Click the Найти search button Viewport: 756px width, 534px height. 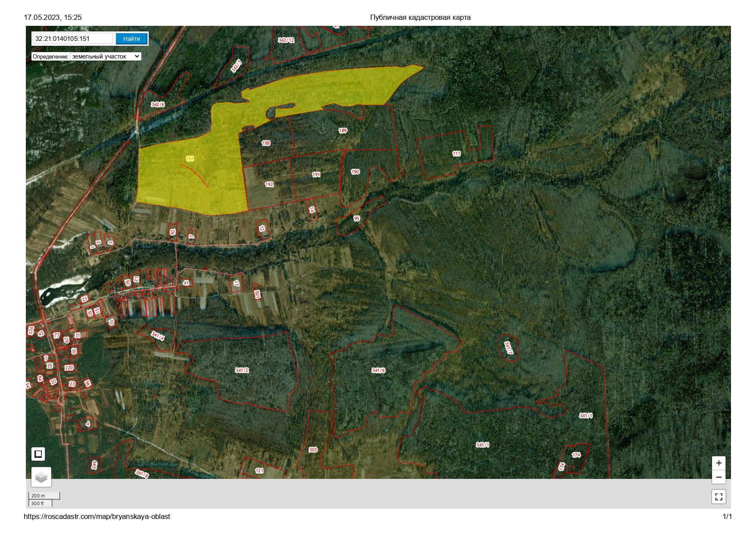click(x=131, y=39)
